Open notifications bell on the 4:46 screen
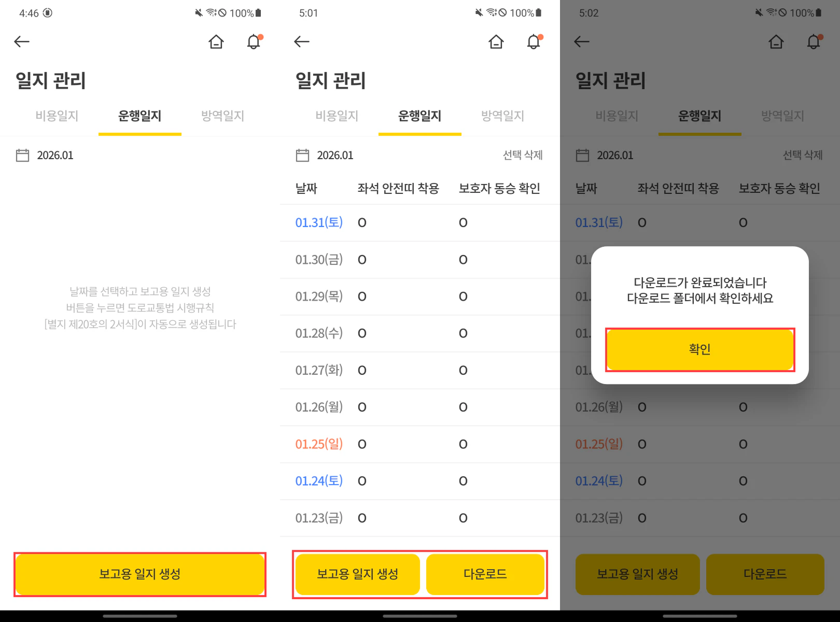Viewport: 840px width, 622px height. pyautogui.click(x=254, y=41)
